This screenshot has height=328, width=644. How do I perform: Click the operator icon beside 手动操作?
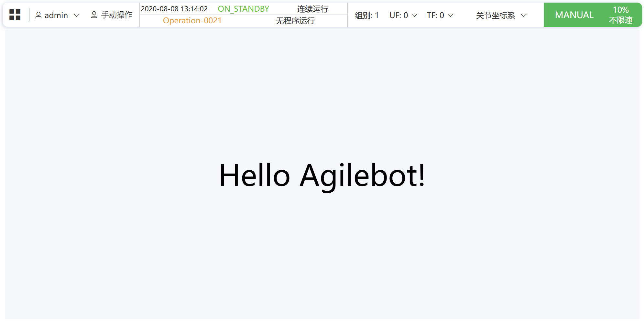pos(94,15)
